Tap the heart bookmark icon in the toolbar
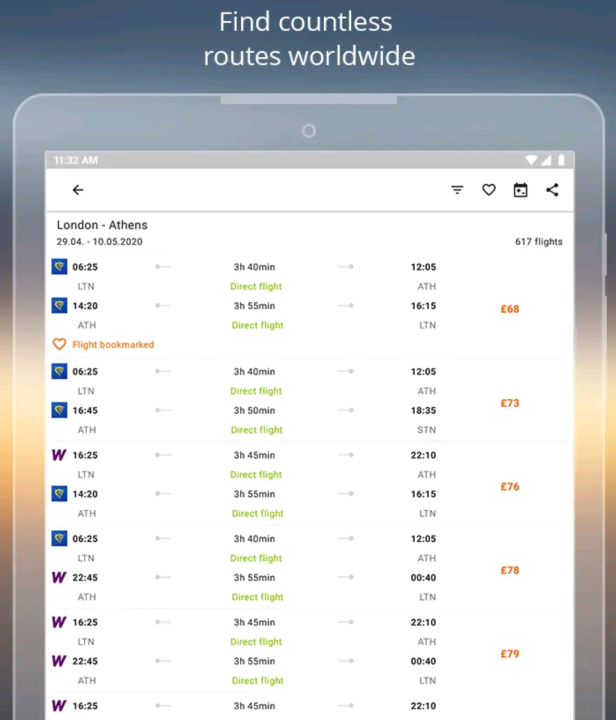The image size is (616, 720). 489,190
